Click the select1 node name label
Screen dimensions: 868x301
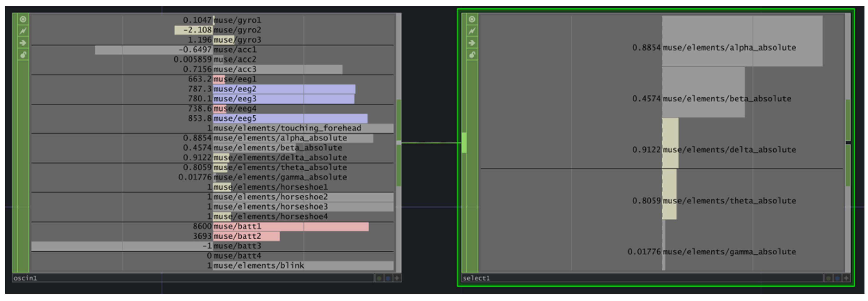476,278
